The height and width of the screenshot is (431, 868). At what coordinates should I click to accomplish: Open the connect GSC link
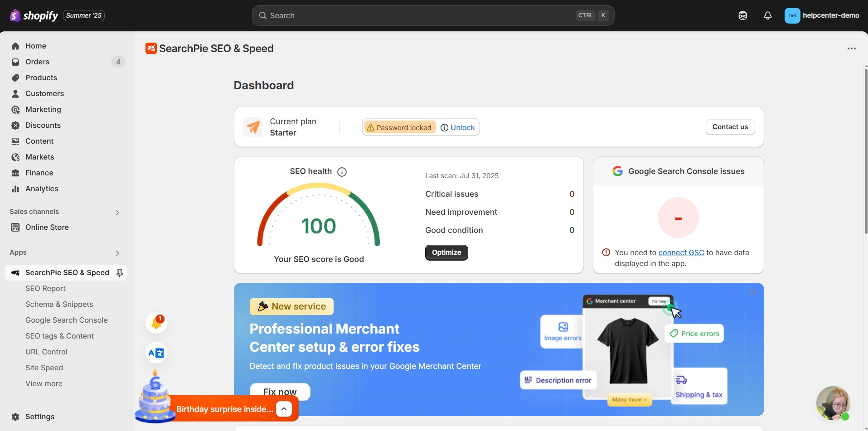(x=681, y=252)
